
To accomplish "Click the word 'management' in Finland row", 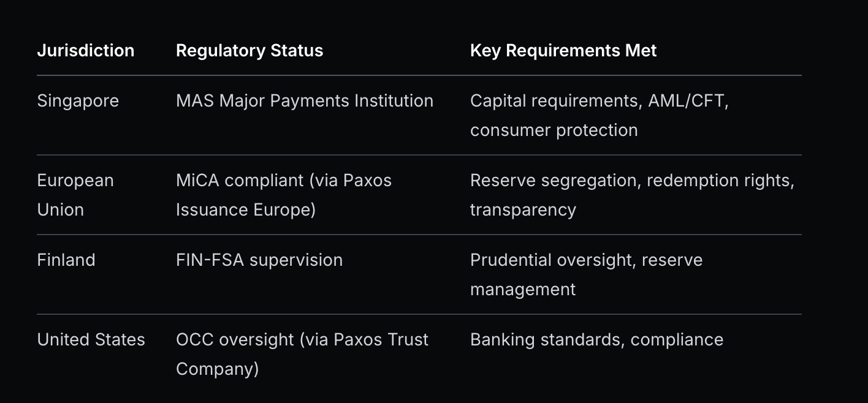I will [x=522, y=289].
